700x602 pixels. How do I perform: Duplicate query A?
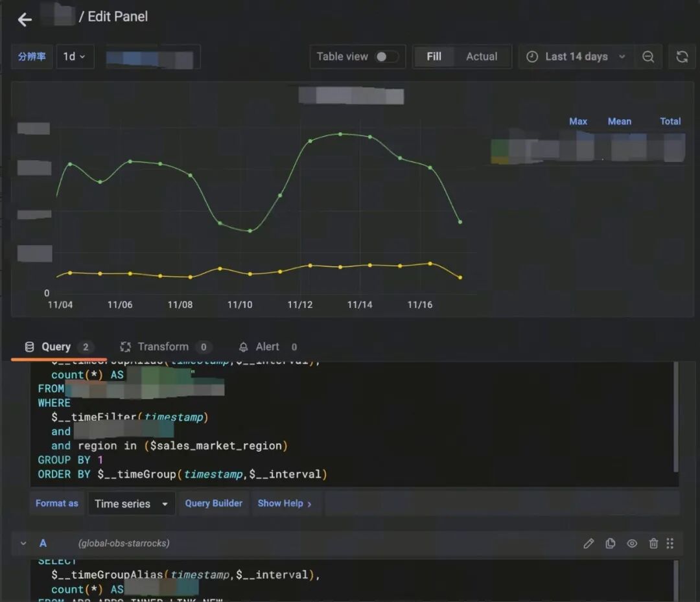pyautogui.click(x=611, y=543)
